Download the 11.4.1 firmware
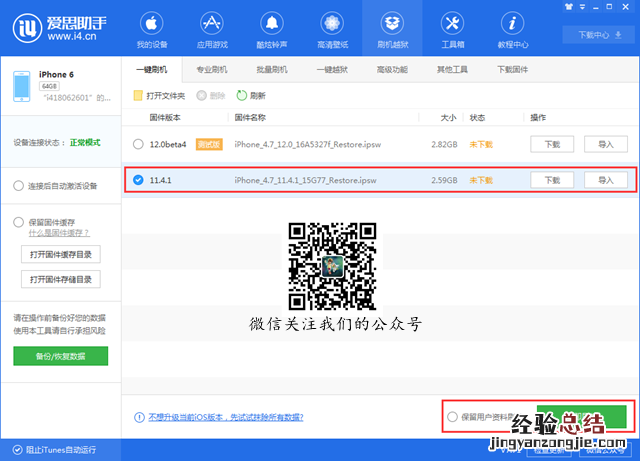 (552, 180)
